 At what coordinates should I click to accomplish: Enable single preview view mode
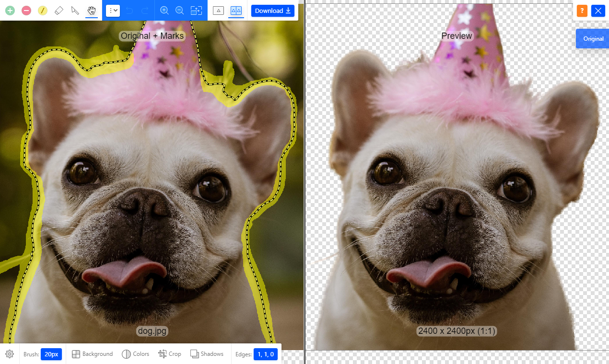pyautogui.click(x=218, y=10)
